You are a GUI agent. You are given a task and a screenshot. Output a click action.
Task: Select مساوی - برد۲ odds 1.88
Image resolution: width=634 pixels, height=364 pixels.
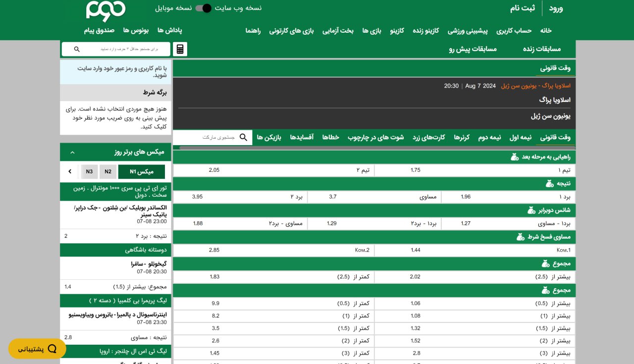click(x=240, y=223)
